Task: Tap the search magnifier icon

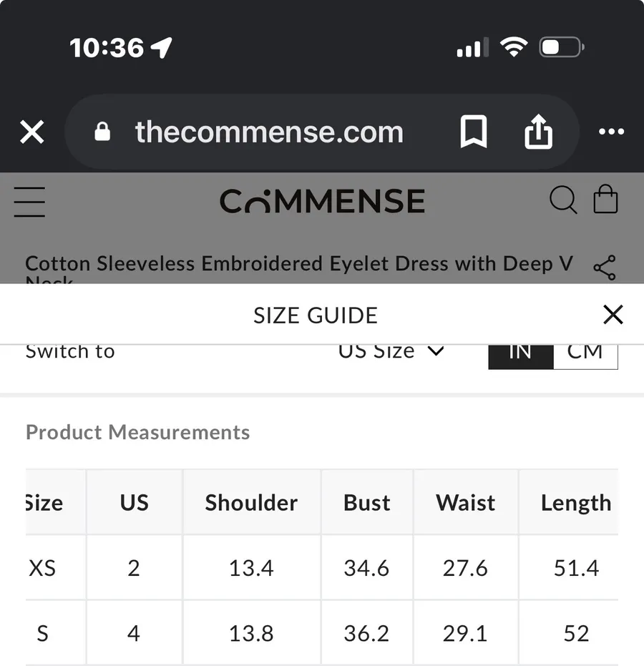Action: coord(563,200)
